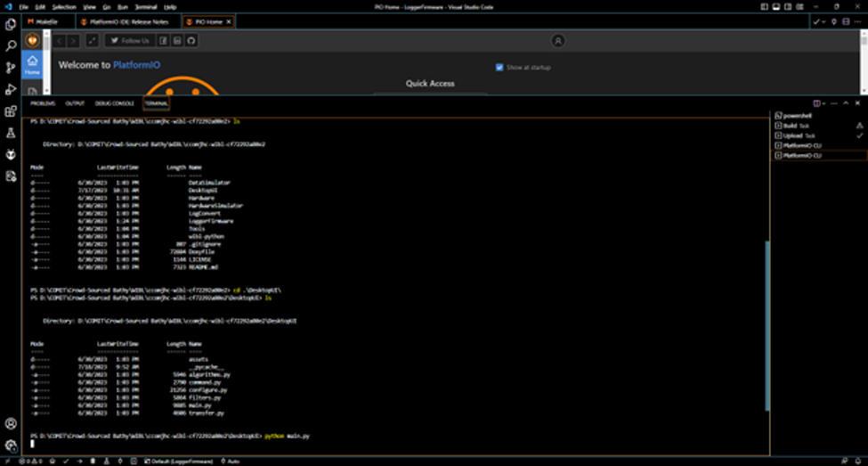
Task: Open the Testing flask view
Action: [x=11, y=133]
